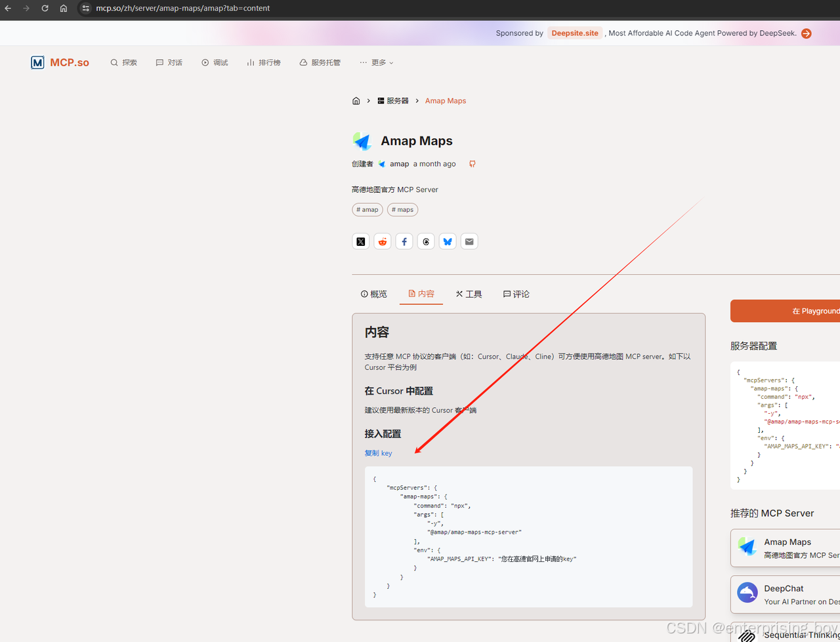Select the # amap tag
Image resolution: width=840 pixels, height=642 pixels.
pyautogui.click(x=367, y=210)
